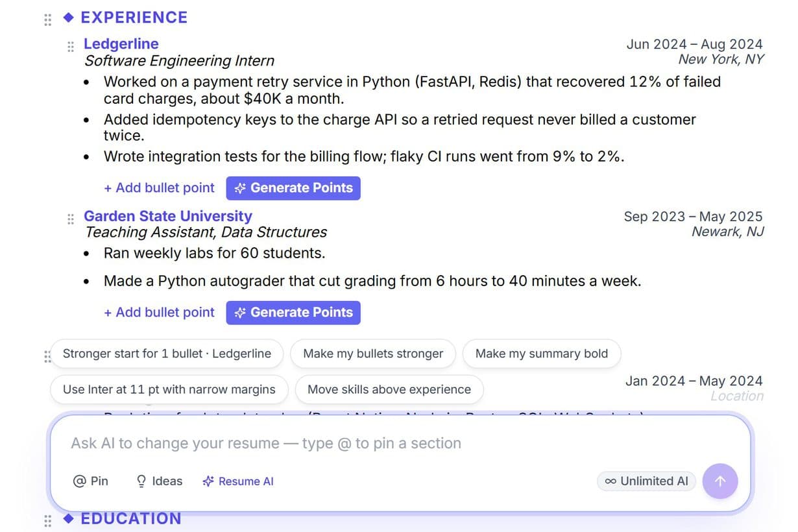Image resolution: width=798 pixels, height=532 pixels.
Task: Click the Ask AI prompt input field
Action: pos(400,444)
